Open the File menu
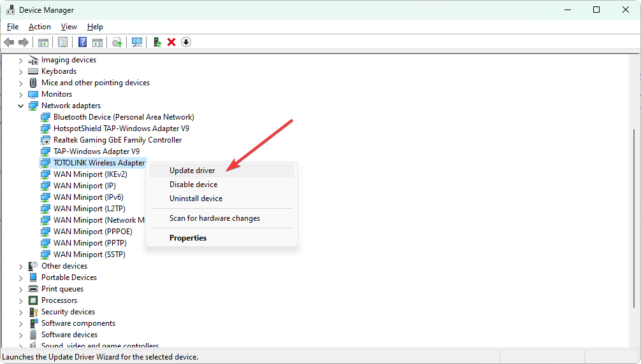Viewport: 641px width, 364px height. [13, 27]
